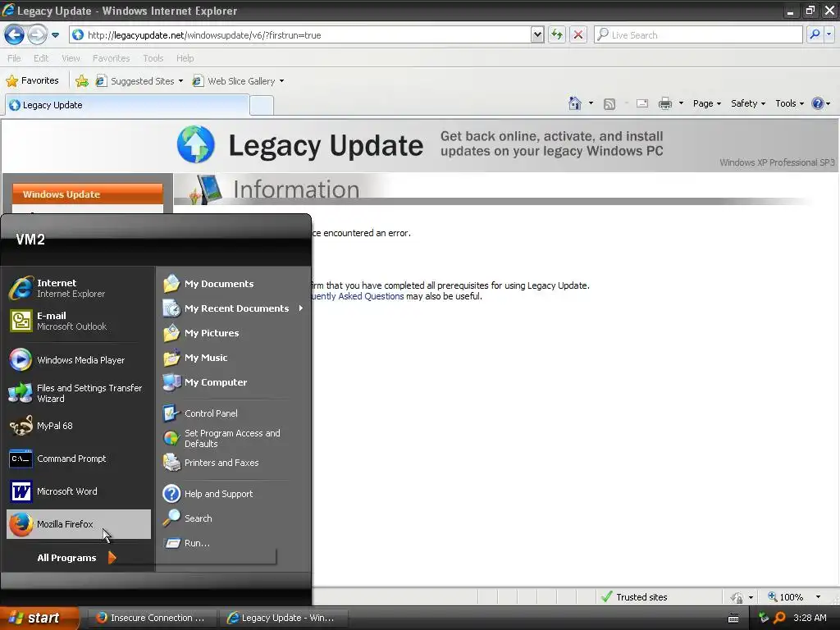Expand All Programs list
Screen dimensions: 840x630
pos(76,558)
